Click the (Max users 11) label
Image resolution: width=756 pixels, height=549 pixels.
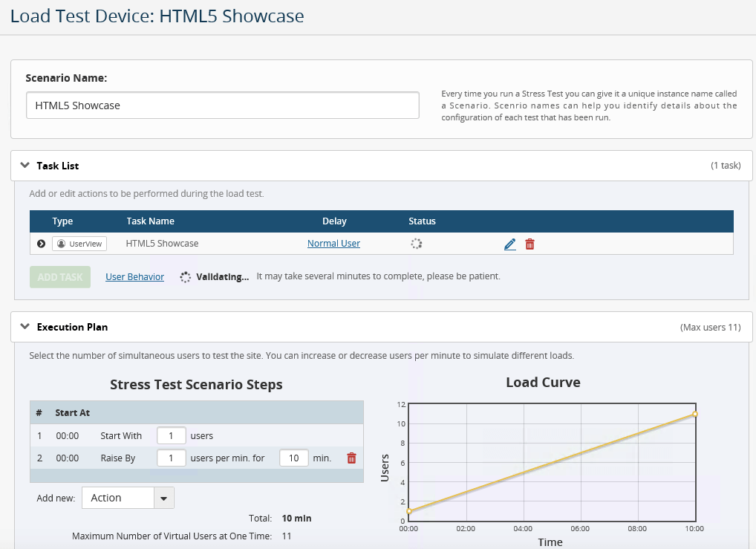pyautogui.click(x=710, y=327)
